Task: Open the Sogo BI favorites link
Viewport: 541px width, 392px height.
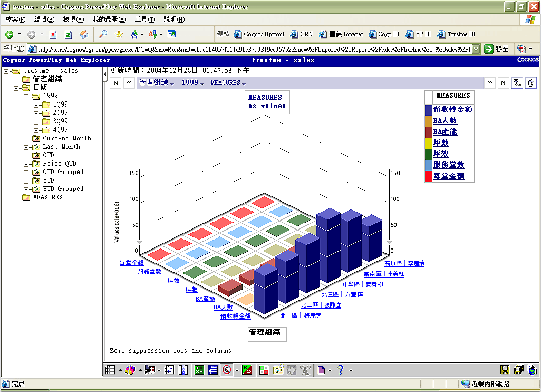Action: tap(384, 34)
